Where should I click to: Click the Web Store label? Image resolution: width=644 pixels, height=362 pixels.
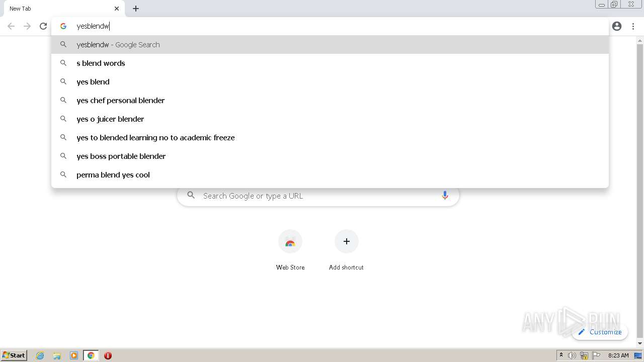[290, 267]
